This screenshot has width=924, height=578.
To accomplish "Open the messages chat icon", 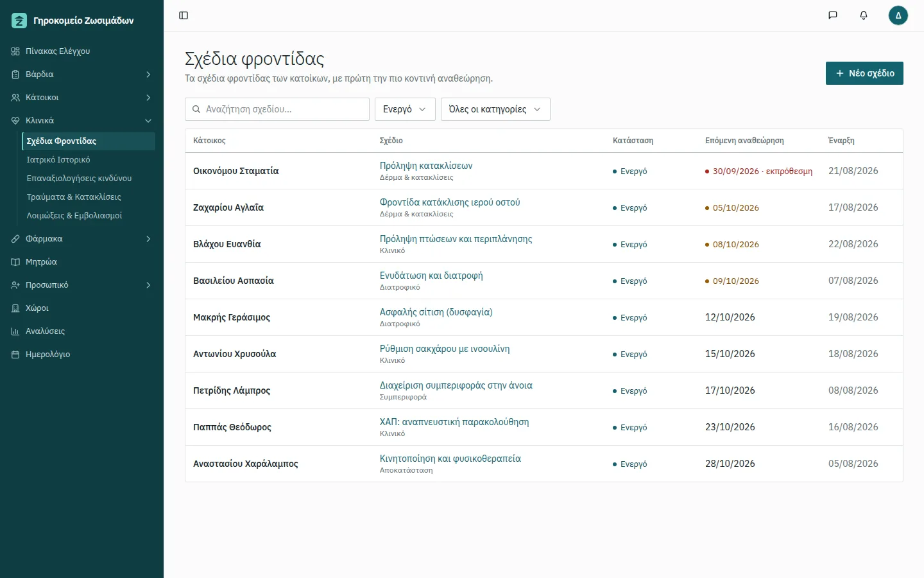I will tap(833, 15).
